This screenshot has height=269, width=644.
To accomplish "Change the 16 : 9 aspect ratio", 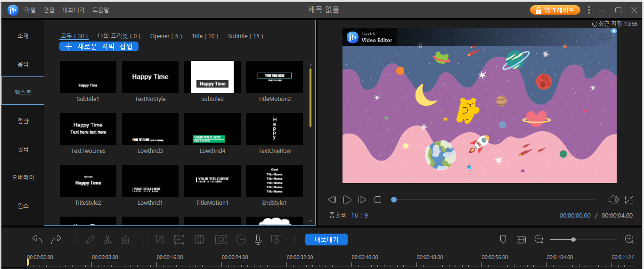I will tap(359, 215).
